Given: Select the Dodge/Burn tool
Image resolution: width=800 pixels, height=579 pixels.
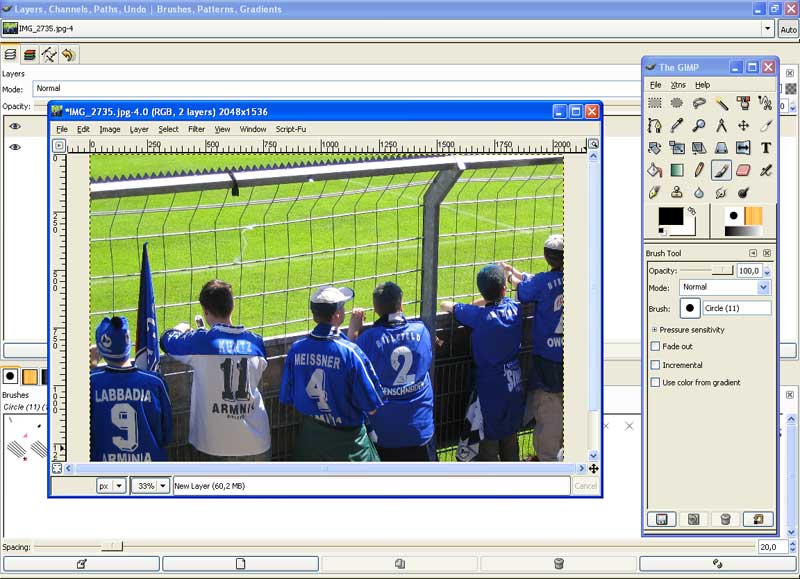Looking at the screenshot, I should (x=743, y=193).
